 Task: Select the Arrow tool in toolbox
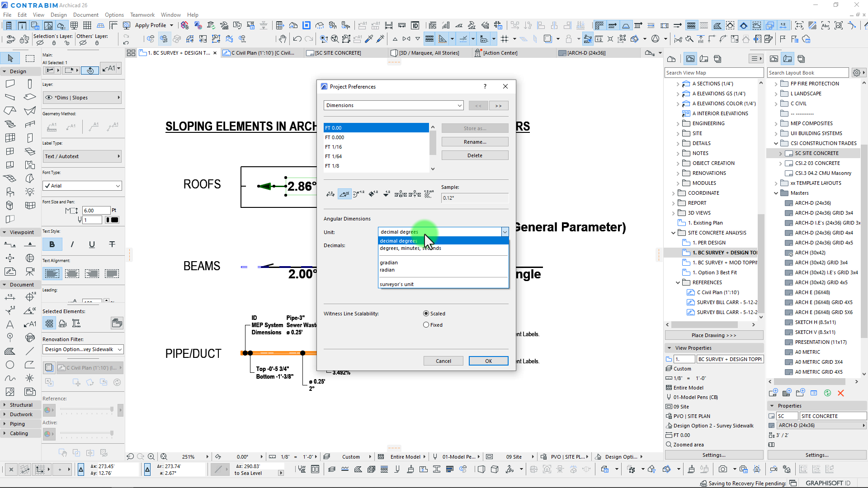coord(10,58)
